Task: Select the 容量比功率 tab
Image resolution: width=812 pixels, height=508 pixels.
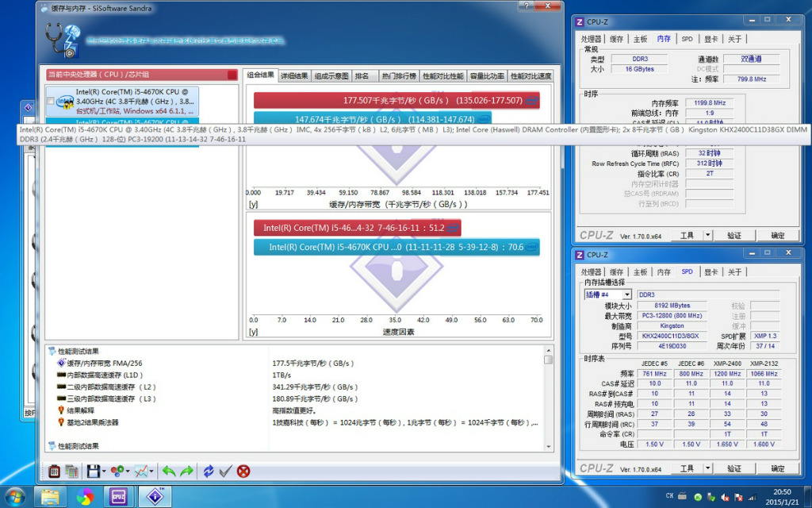Action: coord(488,76)
